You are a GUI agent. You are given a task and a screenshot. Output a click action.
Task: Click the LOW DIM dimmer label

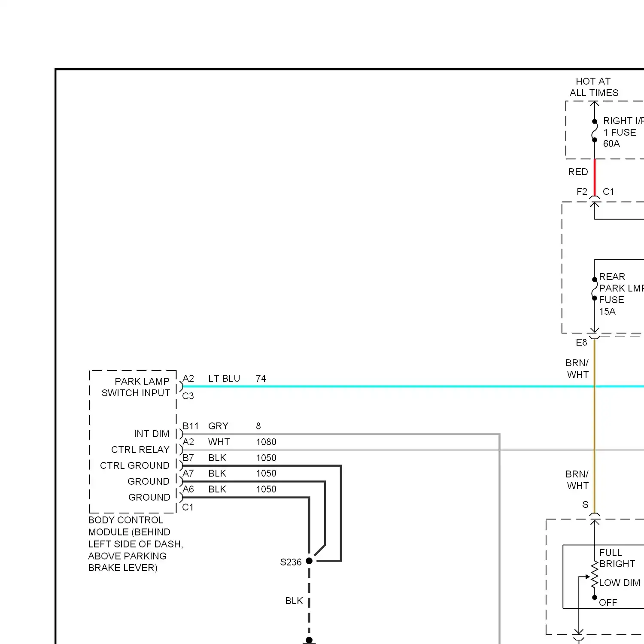620,583
